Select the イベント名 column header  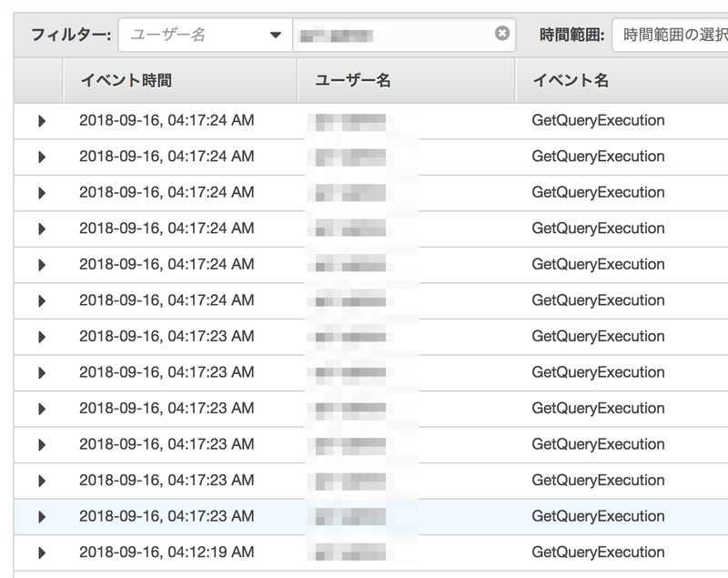point(622,80)
